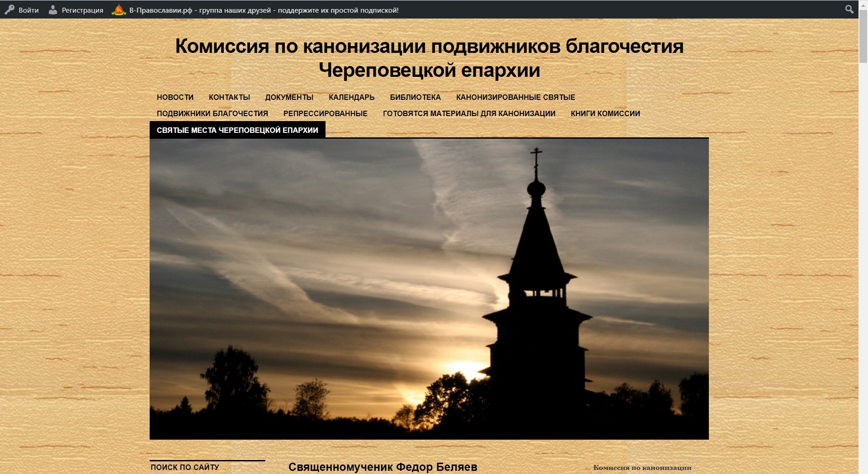This screenshot has height=474, width=868.
Task: Click the В-Православии.рф logo icon
Action: pos(119,9)
